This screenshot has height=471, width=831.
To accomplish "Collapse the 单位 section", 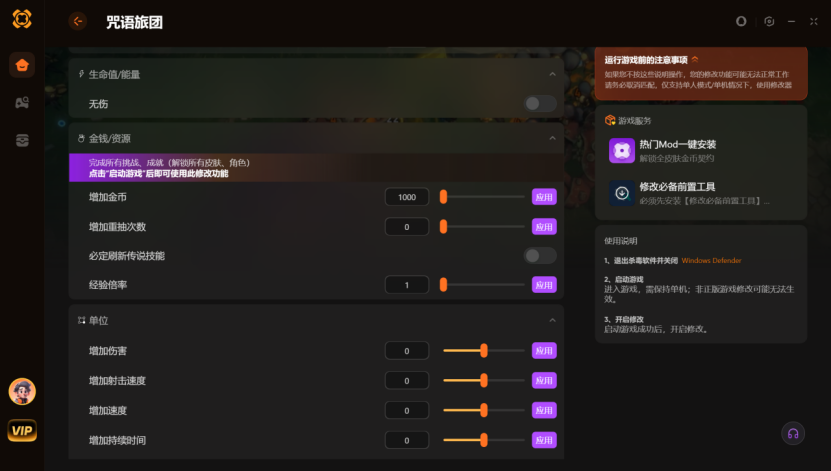I will 552,320.
